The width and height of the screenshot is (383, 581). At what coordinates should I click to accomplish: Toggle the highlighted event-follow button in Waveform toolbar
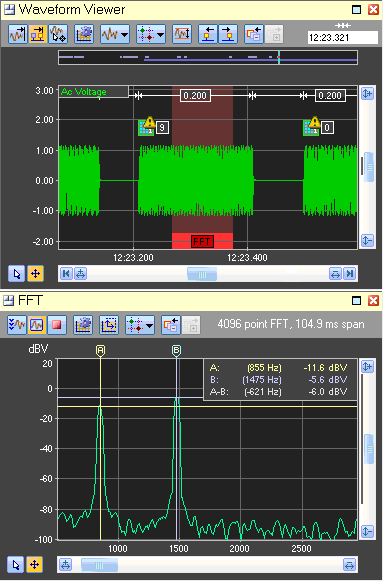(38, 34)
